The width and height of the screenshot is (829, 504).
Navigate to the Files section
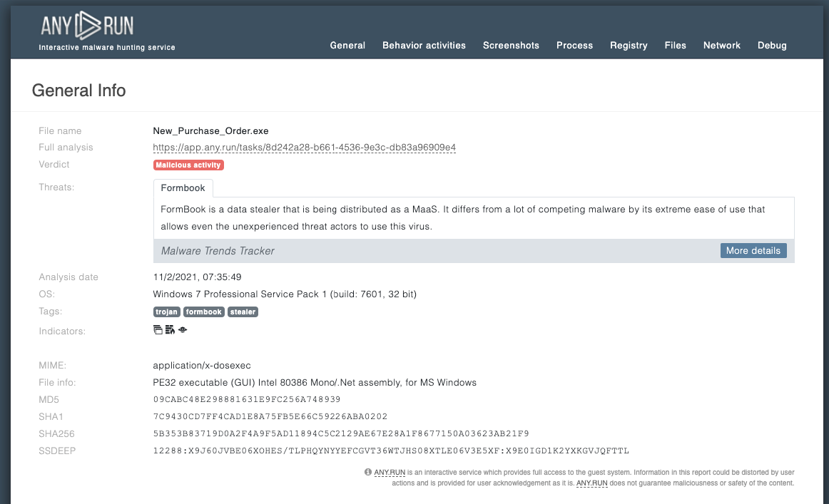(x=675, y=46)
